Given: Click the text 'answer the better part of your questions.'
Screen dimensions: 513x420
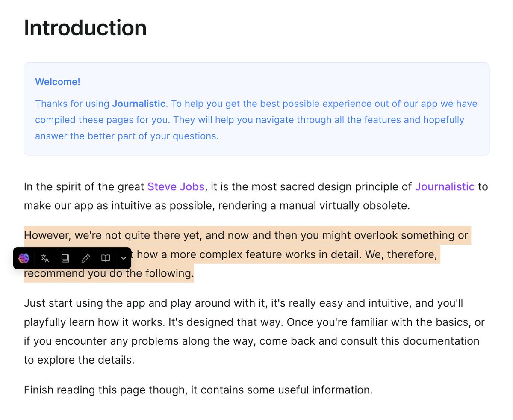Looking at the screenshot, I should (127, 136).
